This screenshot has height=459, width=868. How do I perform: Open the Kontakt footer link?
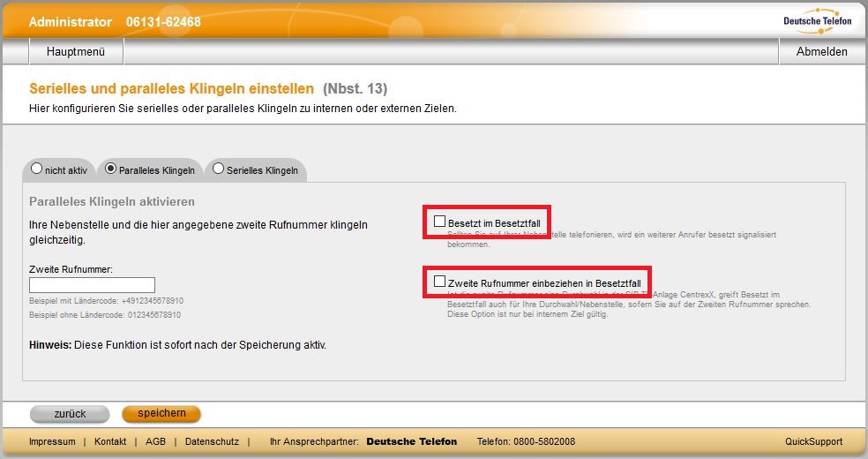click(110, 441)
